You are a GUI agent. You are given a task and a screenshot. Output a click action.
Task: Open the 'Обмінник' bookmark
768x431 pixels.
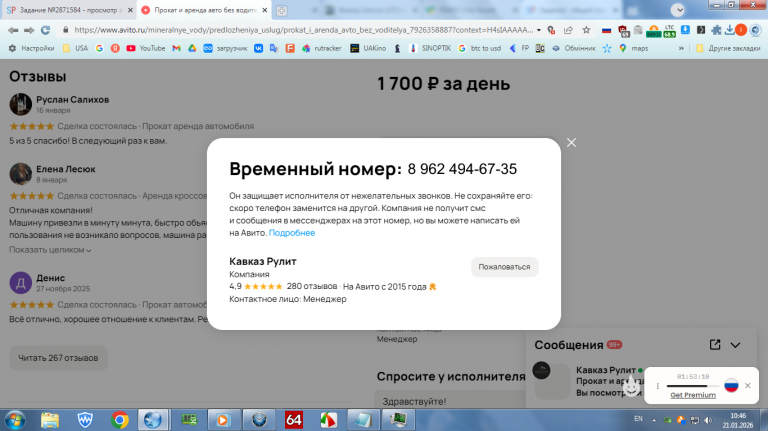tap(573, 48)
